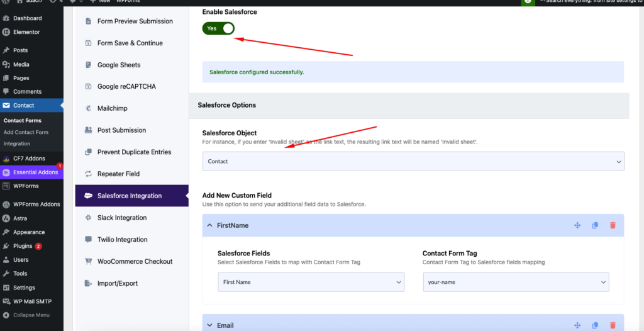Click the Mailchimp icon in addon list
This screenshot has height=331, width=644.
click(87, 108)
